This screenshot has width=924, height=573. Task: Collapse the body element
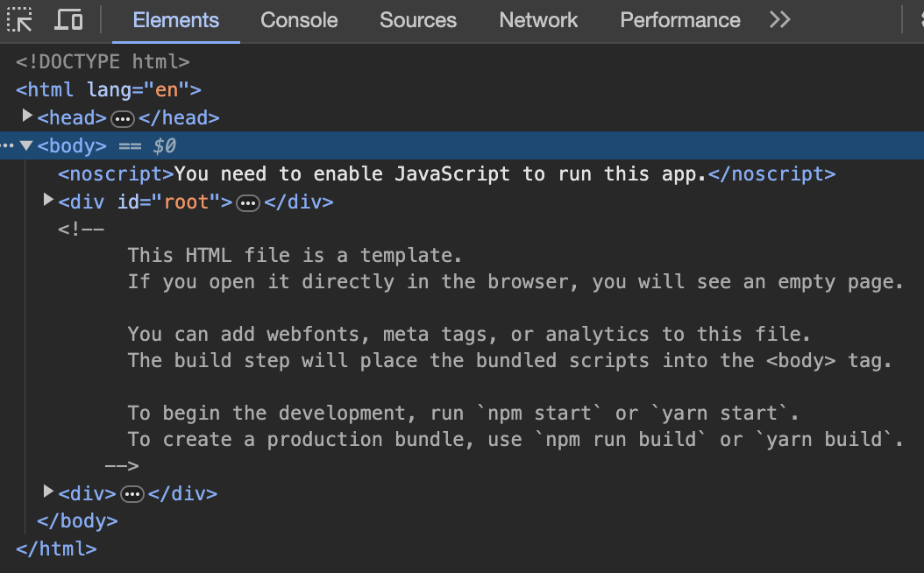coord(26,145)
